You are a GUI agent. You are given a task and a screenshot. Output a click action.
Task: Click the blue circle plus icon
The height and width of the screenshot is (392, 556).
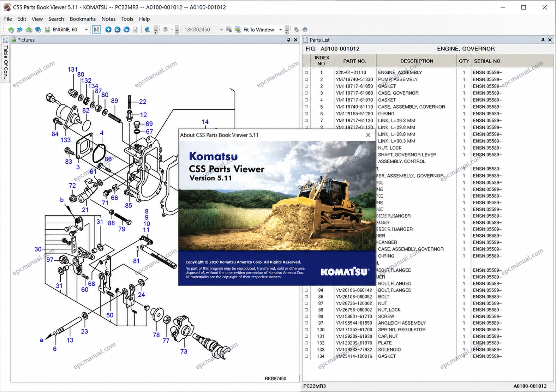(x=108, y=30)
